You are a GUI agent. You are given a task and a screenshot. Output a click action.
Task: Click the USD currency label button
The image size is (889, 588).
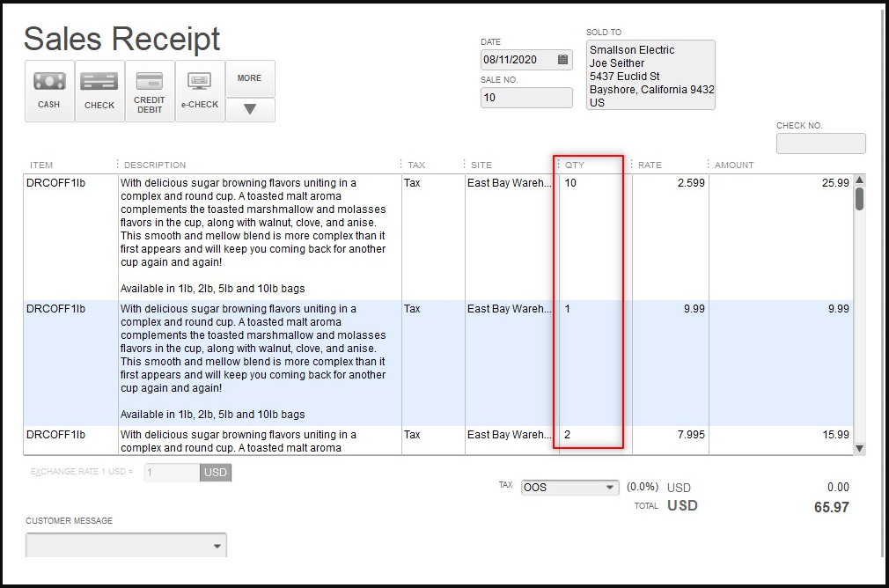pyautogui.click(x=216, y=473)
